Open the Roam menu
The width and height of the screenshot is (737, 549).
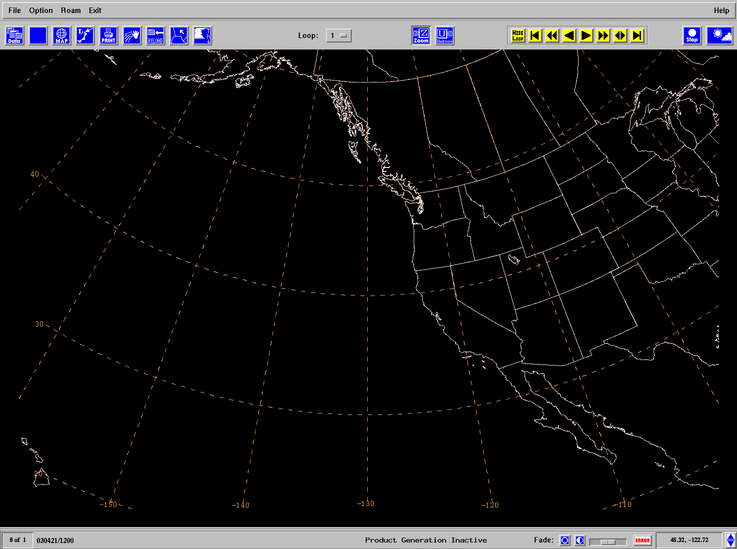coord(71,10)
